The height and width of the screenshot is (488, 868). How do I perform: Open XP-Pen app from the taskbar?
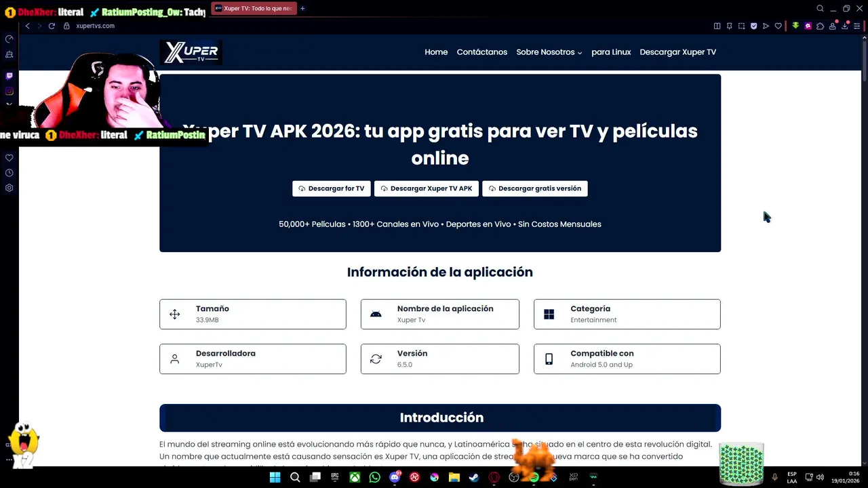click(x=574, y=477)
